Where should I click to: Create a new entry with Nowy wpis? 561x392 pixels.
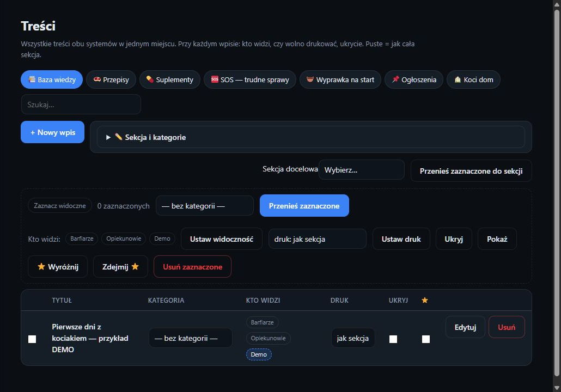tap(53, 132)
